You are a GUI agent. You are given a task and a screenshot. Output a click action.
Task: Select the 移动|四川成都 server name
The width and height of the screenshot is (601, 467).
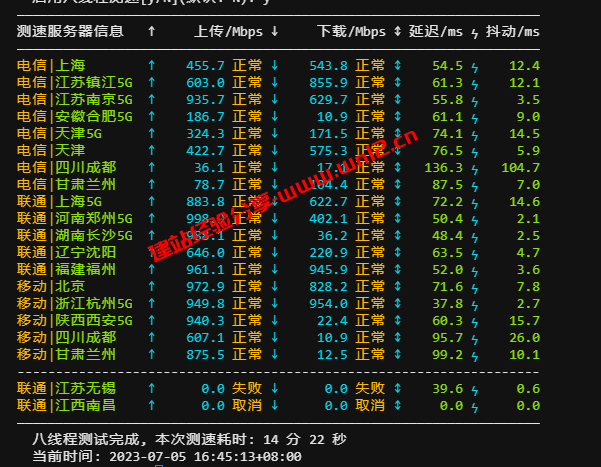(x=67, y=337)
